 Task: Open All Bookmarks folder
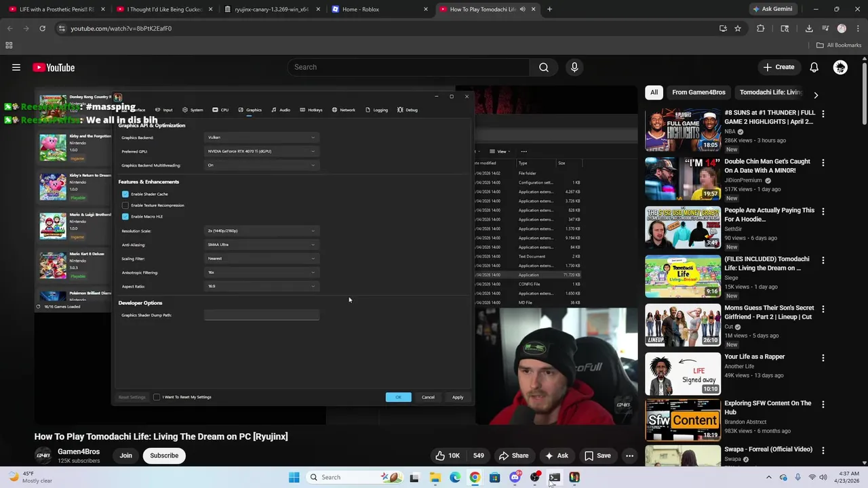839,45
